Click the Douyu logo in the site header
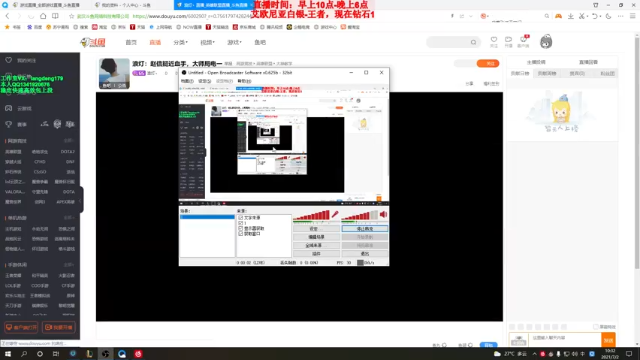 coord(93,42)
